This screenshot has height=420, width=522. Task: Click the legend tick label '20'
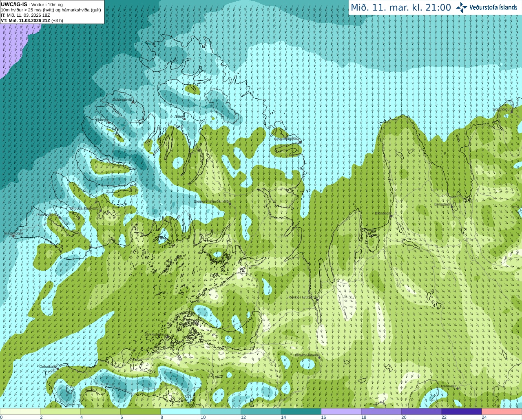coord(404,417)
